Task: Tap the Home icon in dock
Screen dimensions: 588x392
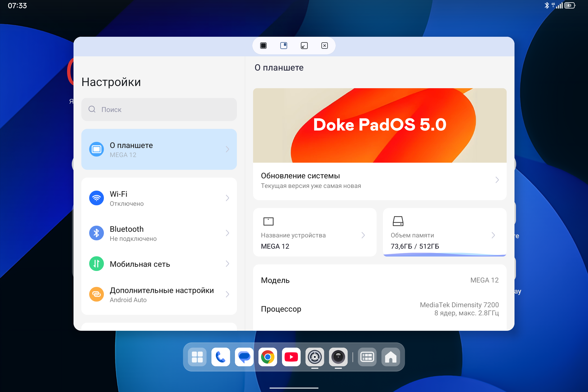Action: (x=391, y=357)
